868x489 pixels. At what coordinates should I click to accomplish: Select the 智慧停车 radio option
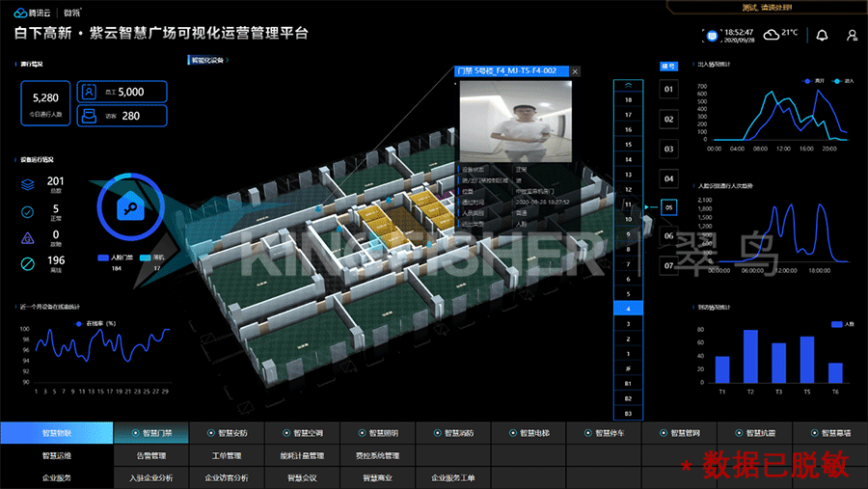pyautogui.click(x=588, y=433)
